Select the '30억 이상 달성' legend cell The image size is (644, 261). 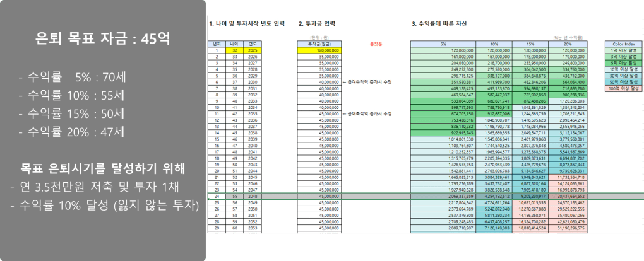click(x=623, y=75)
